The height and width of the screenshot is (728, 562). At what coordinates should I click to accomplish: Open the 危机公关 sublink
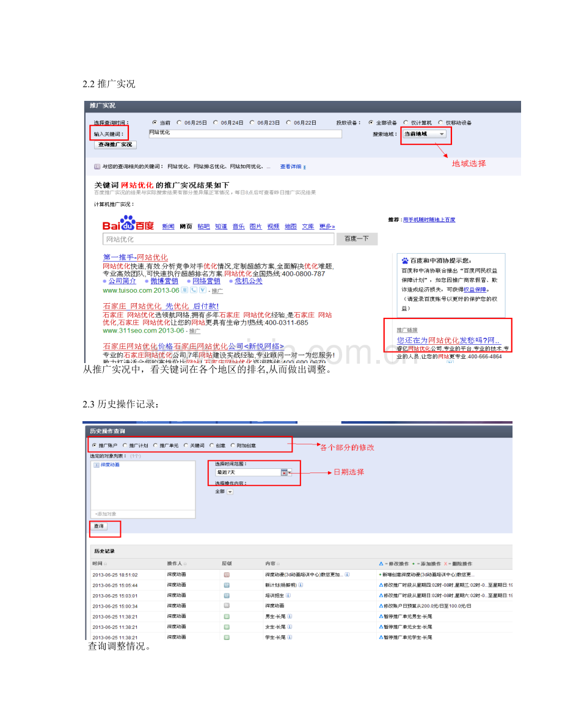(248, 281)
